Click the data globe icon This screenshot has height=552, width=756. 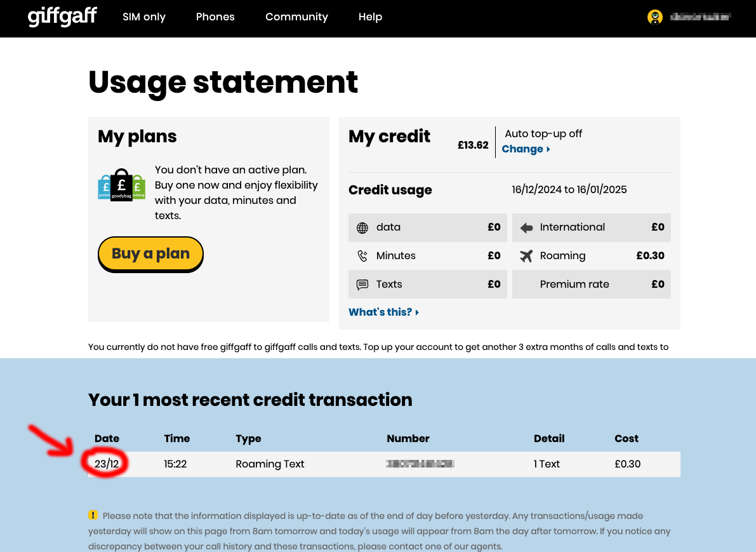click(362, 228)
